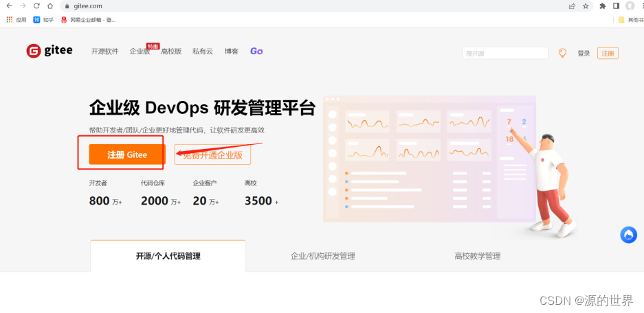Switch to 企业/机构研发管理 tab
Viewport: 644px width, 313px height.
click(323, 257)
